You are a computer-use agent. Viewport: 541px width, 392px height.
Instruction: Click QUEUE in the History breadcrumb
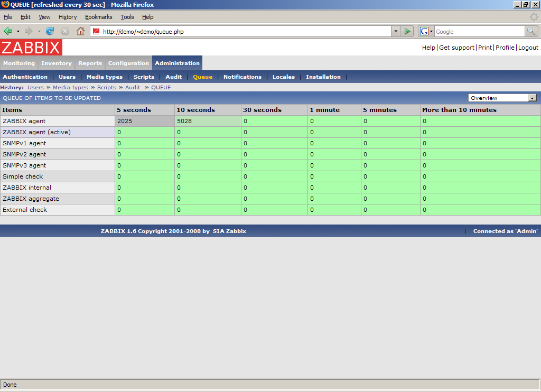pos(161,88)
